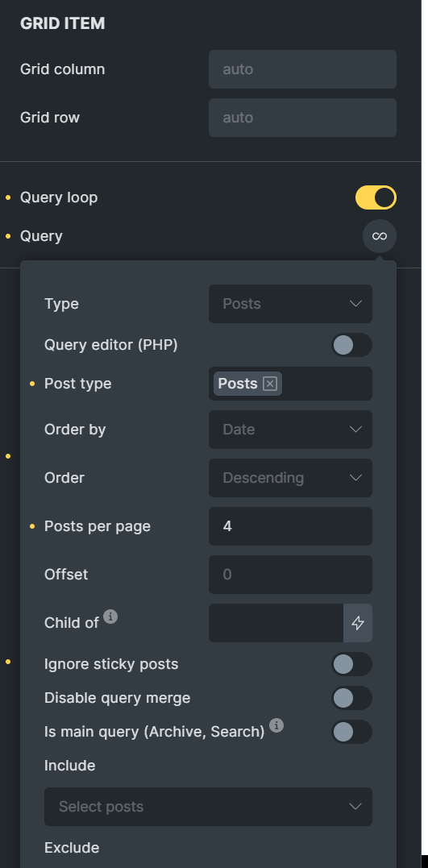Open the Type dropdown showing Posts
Image resolution: width=428 pixels, height=868 pixels.
290,304
